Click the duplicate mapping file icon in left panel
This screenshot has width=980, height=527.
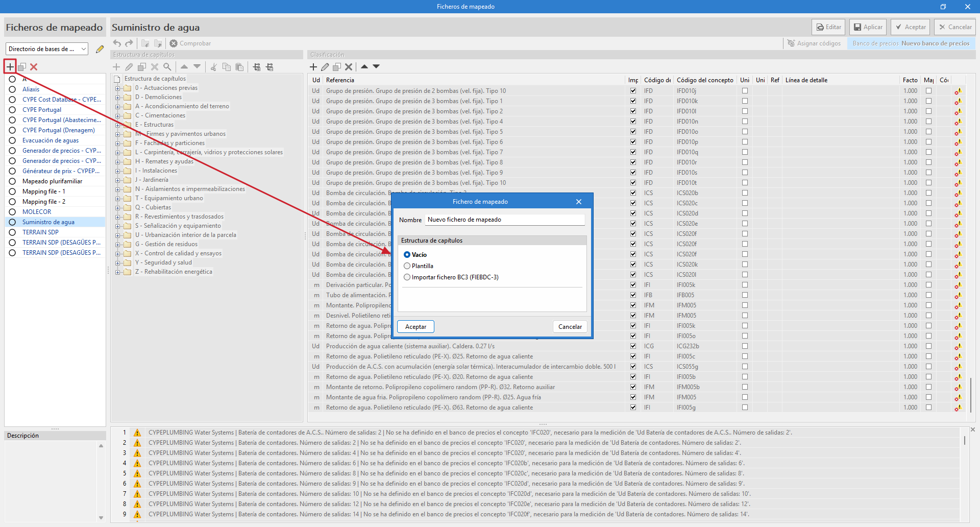point(22,67)
